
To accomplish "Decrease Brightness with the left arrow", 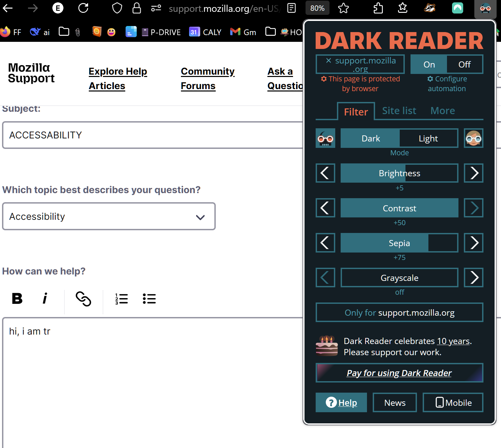I will click(325, 173).
